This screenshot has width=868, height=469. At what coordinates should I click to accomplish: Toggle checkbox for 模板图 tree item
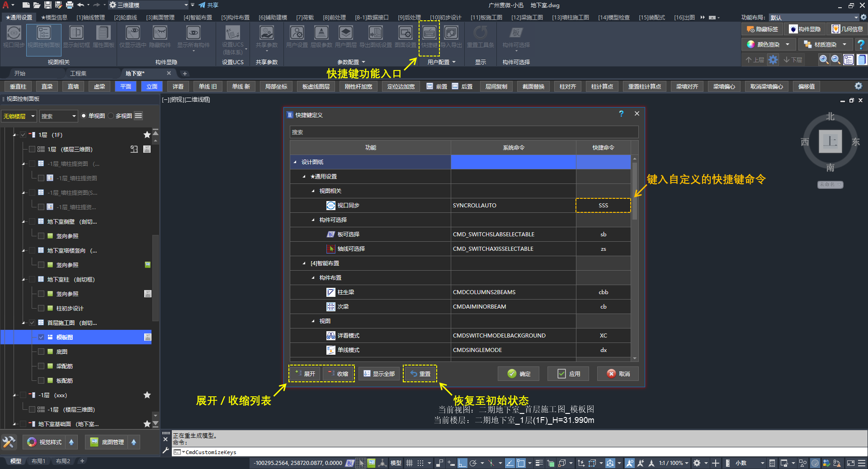(41, 337)
